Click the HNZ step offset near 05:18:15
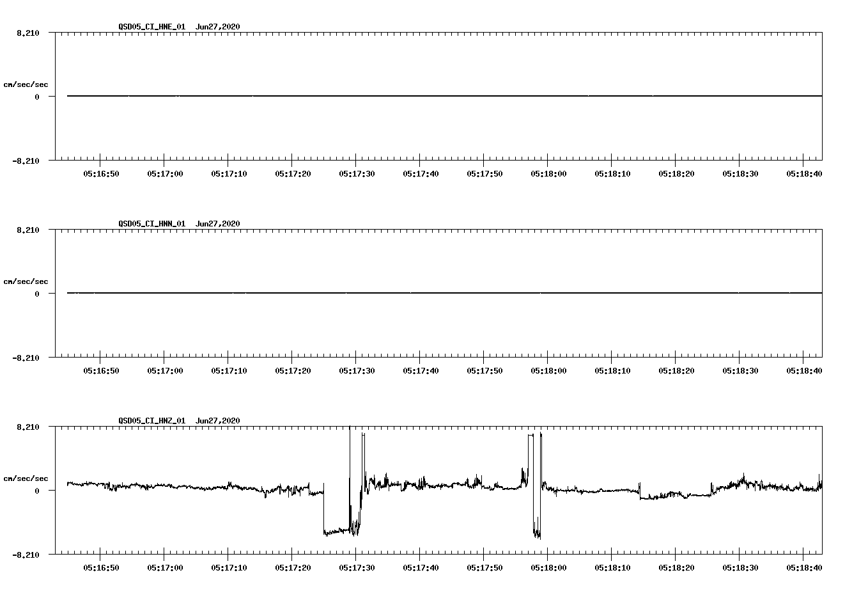This screenshot has width=868, height=591. (x=640, y=491)
